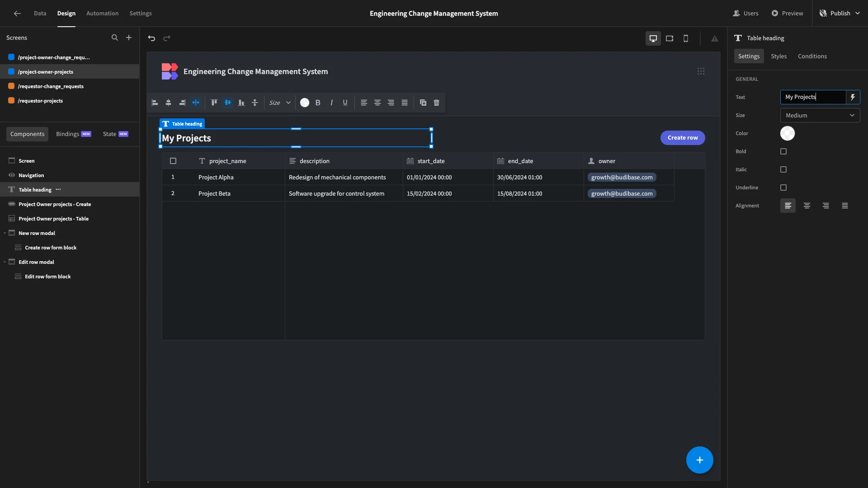Click the Text input field

pos(813,97)
